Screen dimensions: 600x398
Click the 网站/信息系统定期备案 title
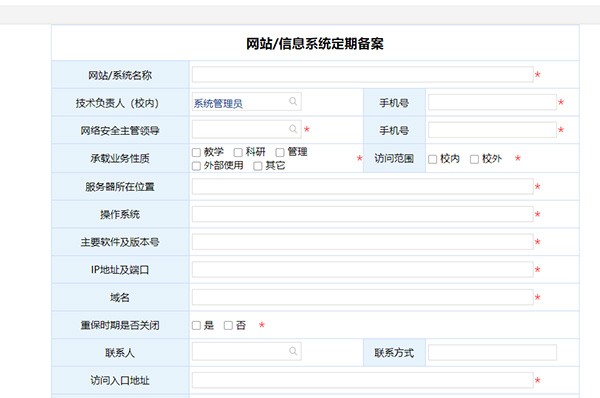click(315, 44)
